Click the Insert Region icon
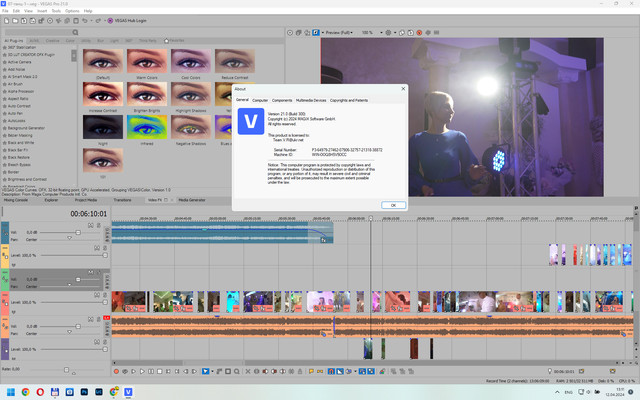640x400 pixels. coord(320,371)
